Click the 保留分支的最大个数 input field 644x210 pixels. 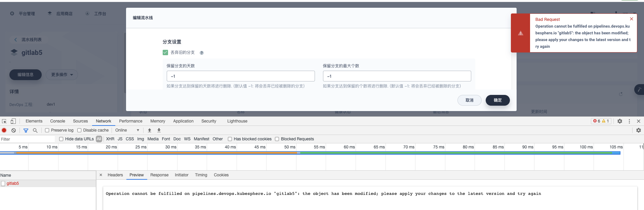pyautogui.click(x=397, y=76)
